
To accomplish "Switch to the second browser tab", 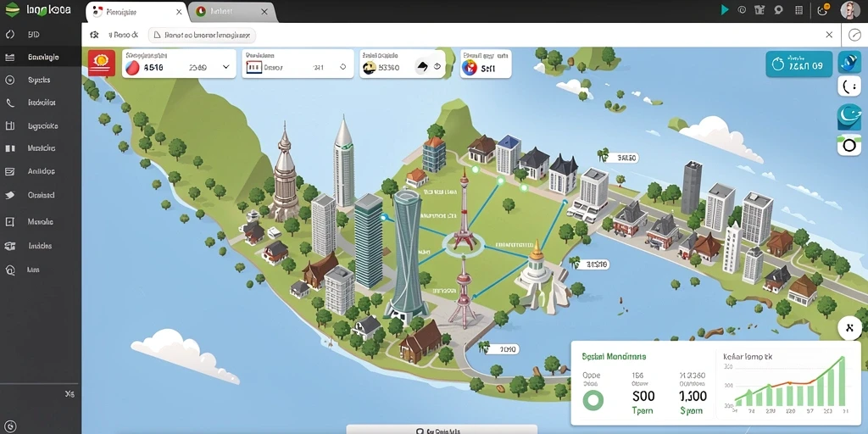I will [x=231, y=12].
